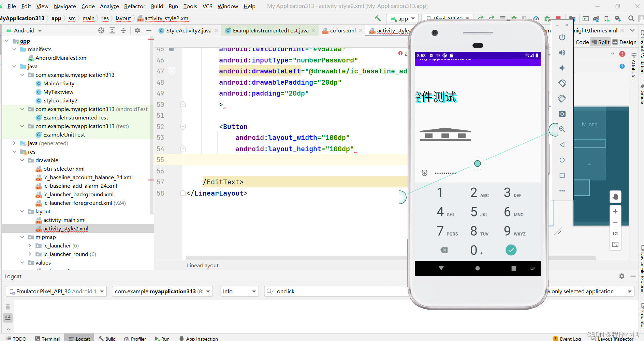Reset design preview to 1:1 zoom
The width and height of the screenshot is (644, 341).
[615, 233]
